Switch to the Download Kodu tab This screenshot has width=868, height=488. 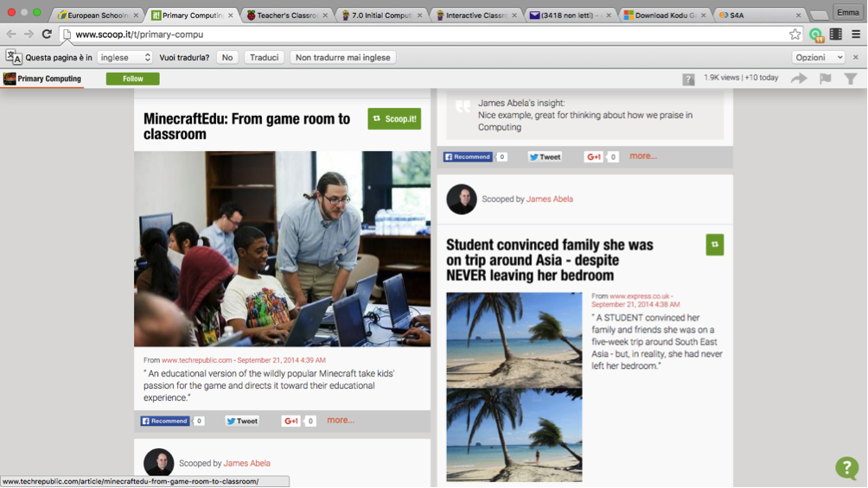(665, 15)
